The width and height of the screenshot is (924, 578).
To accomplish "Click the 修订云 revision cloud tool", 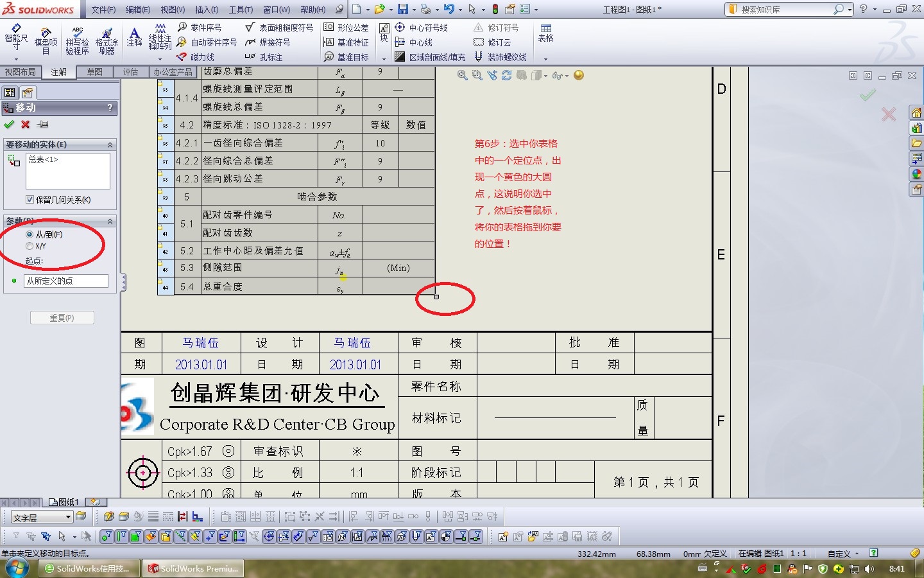I will (x=492, y=42).
